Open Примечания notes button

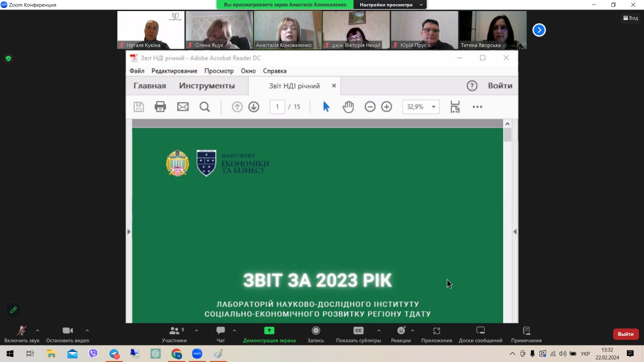coord(526,334)
